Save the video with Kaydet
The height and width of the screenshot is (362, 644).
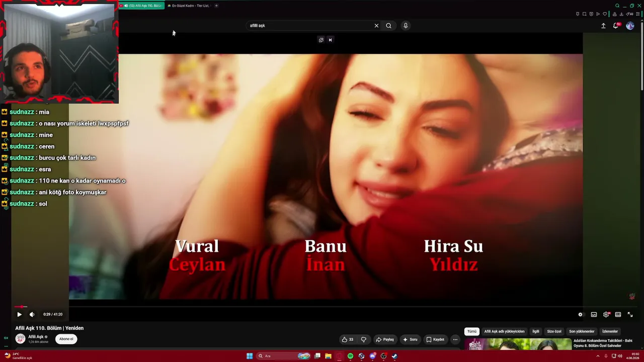click(435, 339)
